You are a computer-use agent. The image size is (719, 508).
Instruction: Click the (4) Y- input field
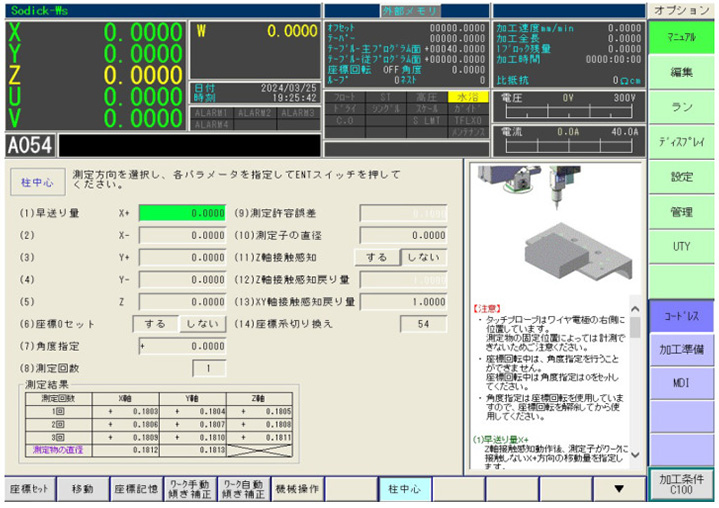[x=182, y=280]
